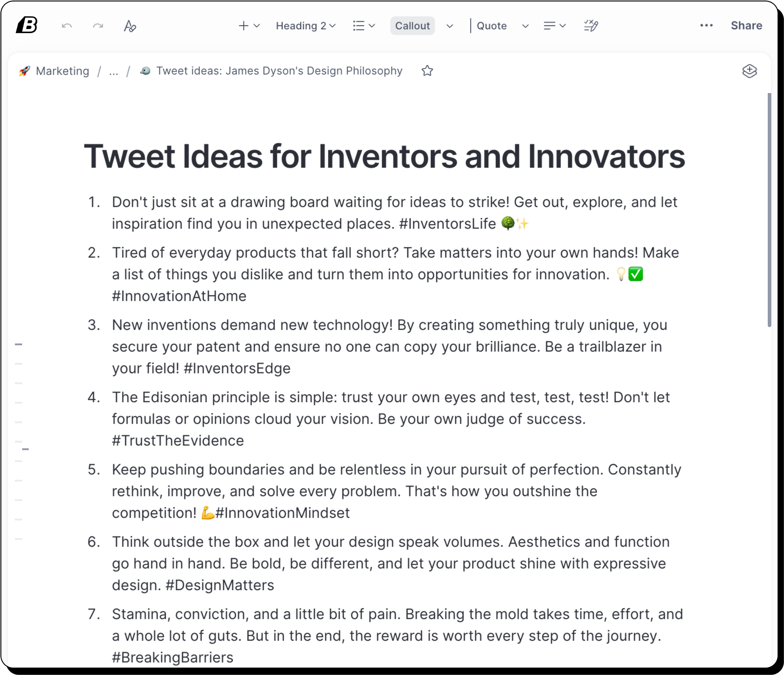Open the clear formatting tool
The width and height of the screenshot is (784, 675).
tap(130, 26)
